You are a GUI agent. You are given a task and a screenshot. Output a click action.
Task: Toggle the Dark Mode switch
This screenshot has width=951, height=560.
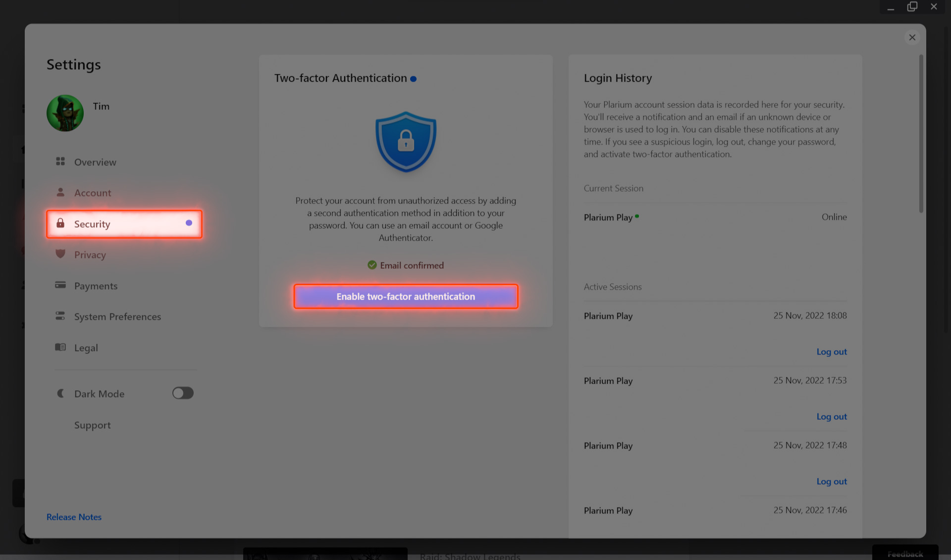point(183,393)
